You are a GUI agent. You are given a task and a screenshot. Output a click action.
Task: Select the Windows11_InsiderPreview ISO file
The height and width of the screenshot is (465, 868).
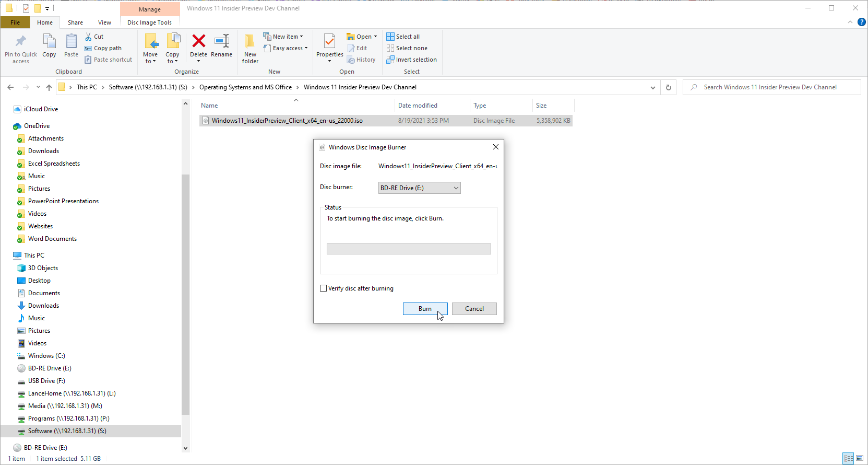(386, 121)
